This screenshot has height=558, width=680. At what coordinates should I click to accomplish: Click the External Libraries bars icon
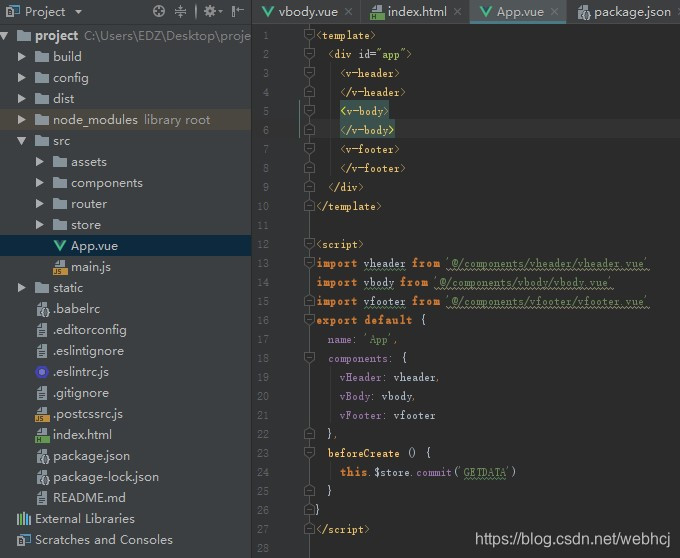coord(24,519)
